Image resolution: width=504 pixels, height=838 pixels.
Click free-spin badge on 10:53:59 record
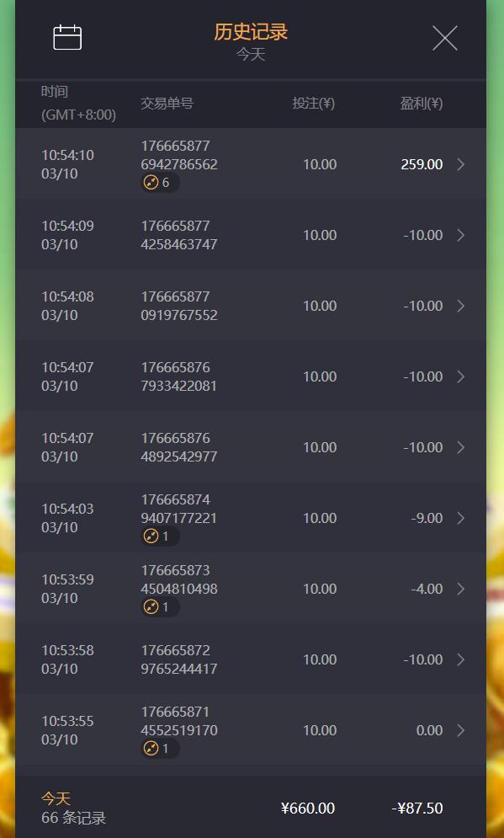tap(160, 607)
